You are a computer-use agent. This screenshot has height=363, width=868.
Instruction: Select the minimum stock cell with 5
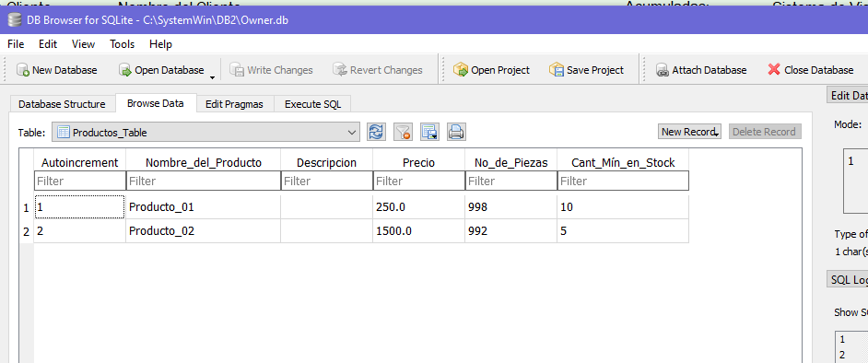tap(623, 231)
